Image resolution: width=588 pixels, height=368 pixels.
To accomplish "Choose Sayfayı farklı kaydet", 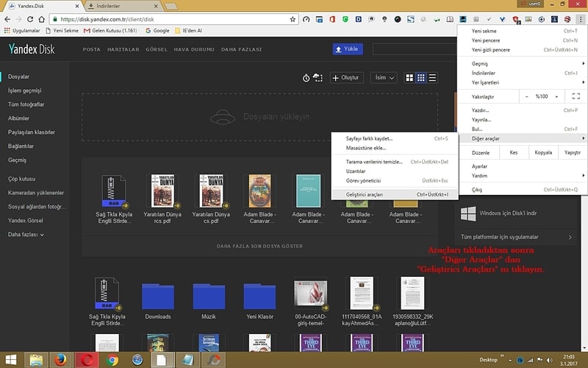I will (x=395, y=138).
